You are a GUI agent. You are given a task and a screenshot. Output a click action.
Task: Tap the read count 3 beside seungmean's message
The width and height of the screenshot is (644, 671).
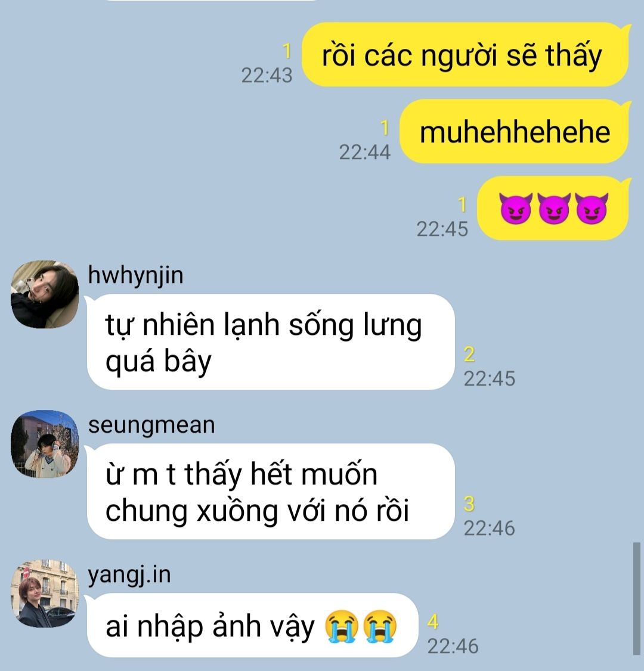pyautogui.click(x=469, y=504)
